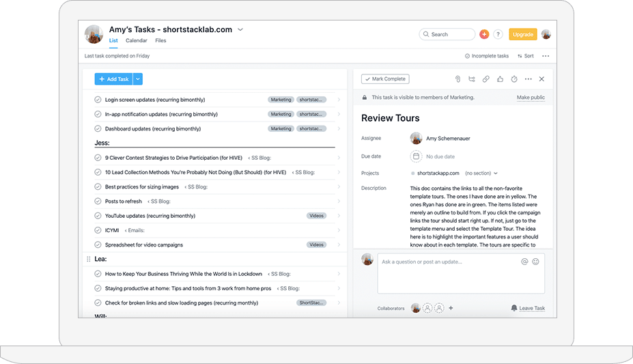The image size is (633, 364).
Task: Click the Make public link
Action: pyautogui.click(x=531, y=98)
